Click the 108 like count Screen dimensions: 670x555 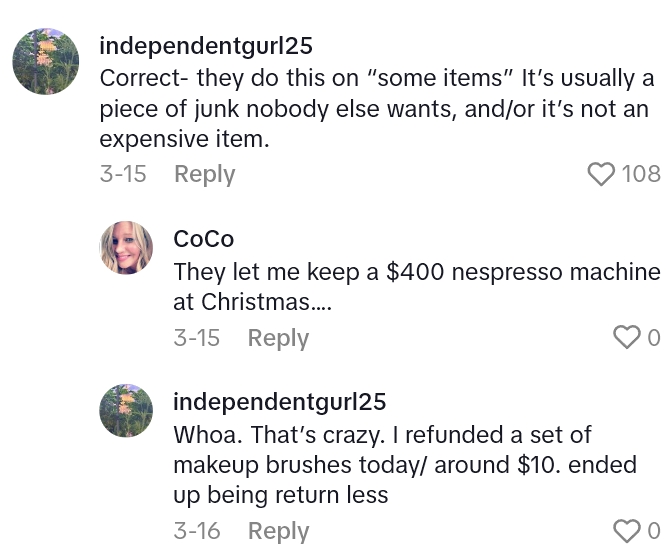pos(641,174)
